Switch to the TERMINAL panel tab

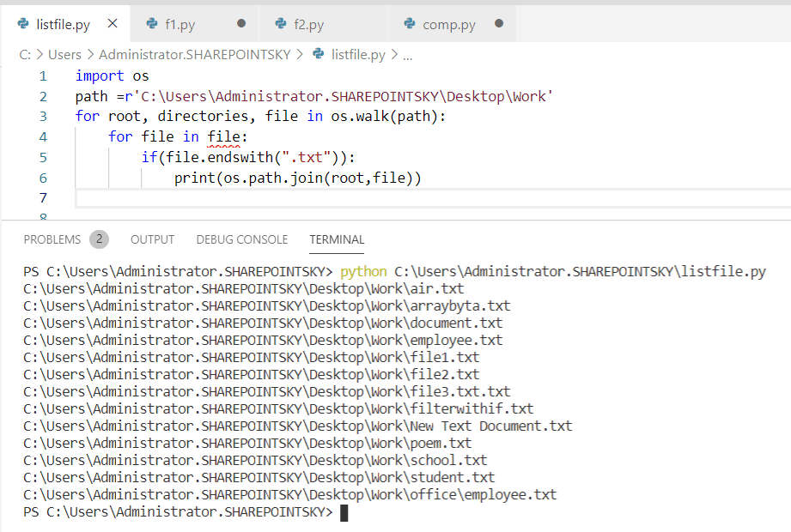pos(336,239)
